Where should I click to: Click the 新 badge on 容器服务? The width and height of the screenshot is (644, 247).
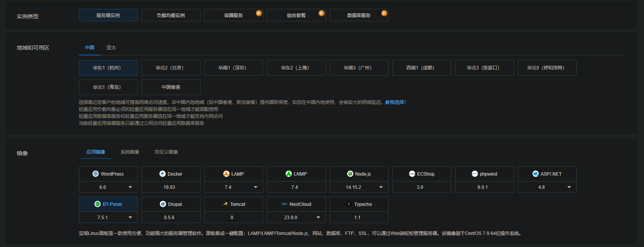pos(259,13)
